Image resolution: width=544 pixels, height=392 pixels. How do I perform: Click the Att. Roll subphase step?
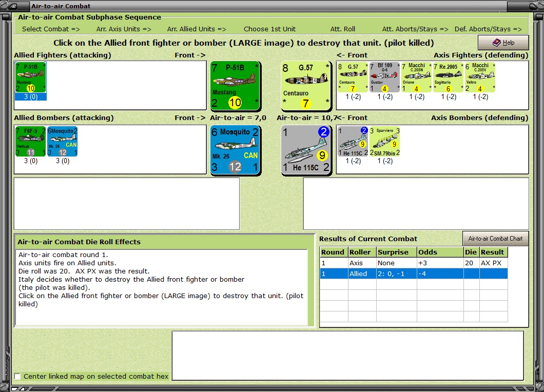(342, 29)
